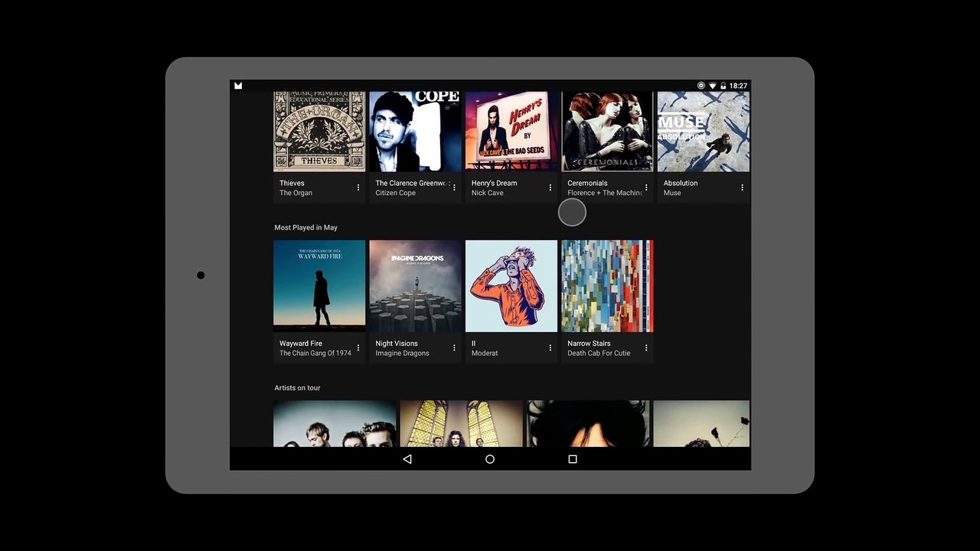Tap the Wi-Fi status icon
The image size is (980, 551).
point(713,86)
